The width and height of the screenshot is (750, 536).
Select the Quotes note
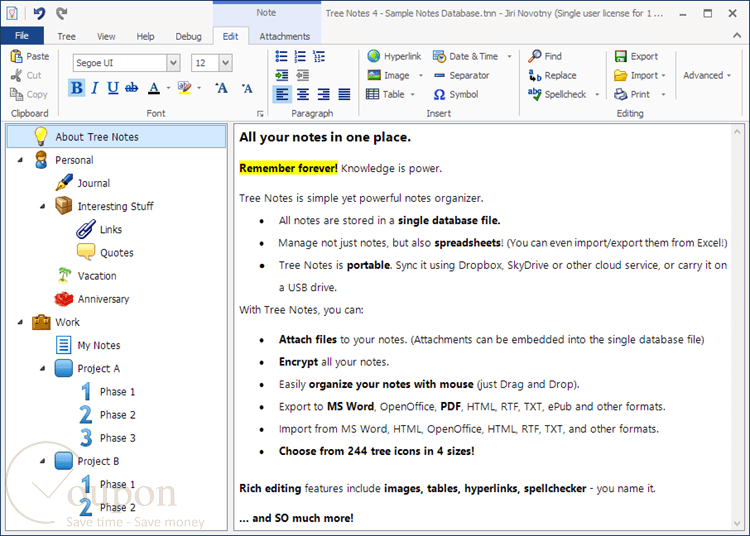point(117,252)
